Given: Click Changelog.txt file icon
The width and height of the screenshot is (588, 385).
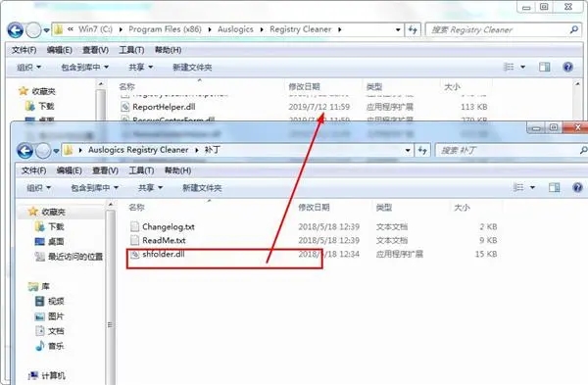Looking at the screenshot, I should [134, 227].
